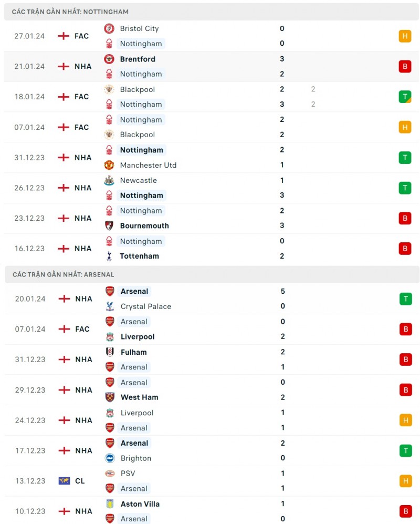Click the Bournemouth team logo
Screen dimensions: 420x524
point(109,225)
